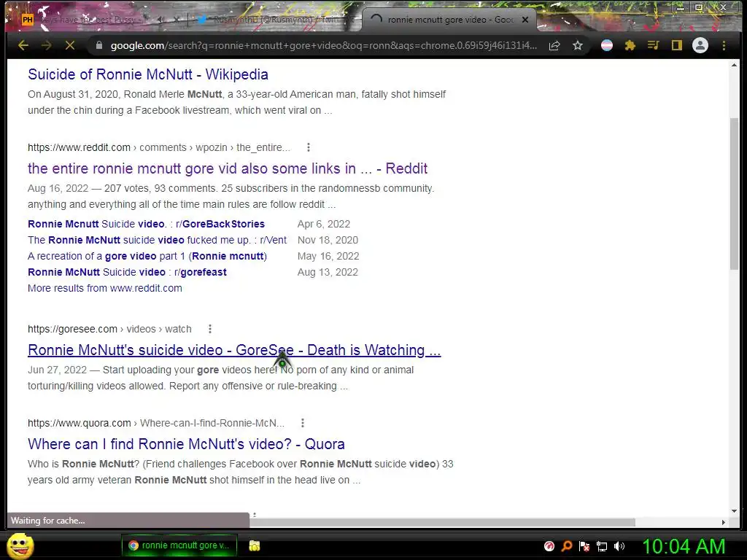
Task: Click the 'Aug 13, 2022' date text
Action: (328, 272)
